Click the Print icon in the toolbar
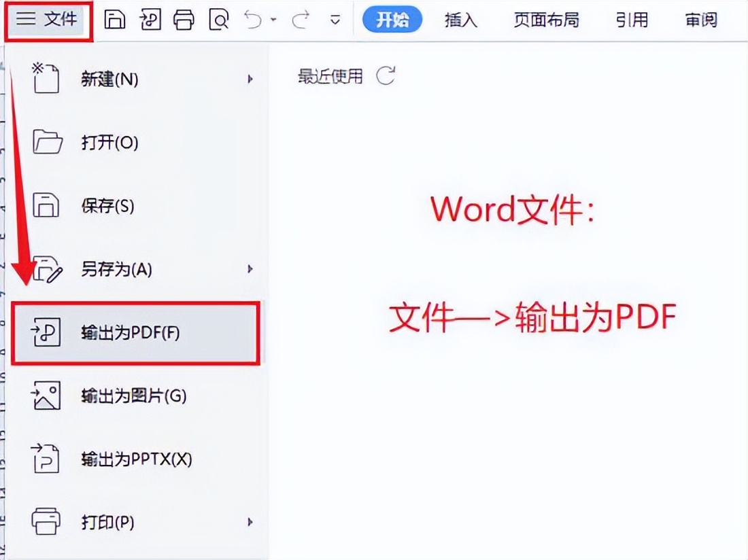748x560 pixels. (x=184, y=20)
